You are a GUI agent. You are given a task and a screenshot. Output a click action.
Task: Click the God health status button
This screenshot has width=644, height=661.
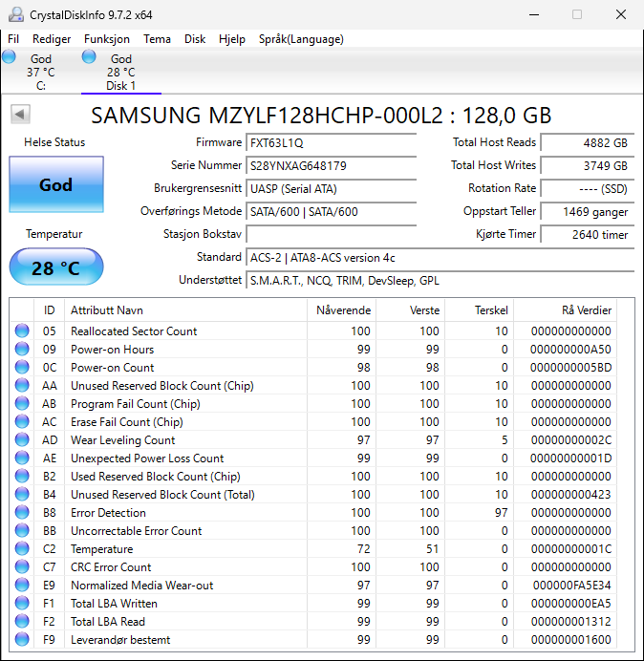tap(56, 184)
